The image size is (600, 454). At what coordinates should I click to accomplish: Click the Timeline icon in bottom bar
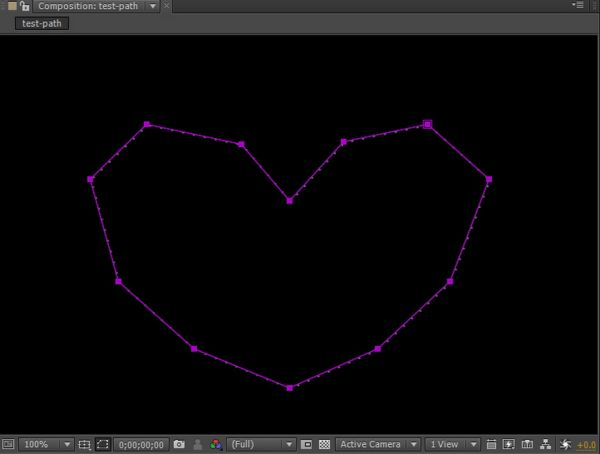[x=527, y=444]
